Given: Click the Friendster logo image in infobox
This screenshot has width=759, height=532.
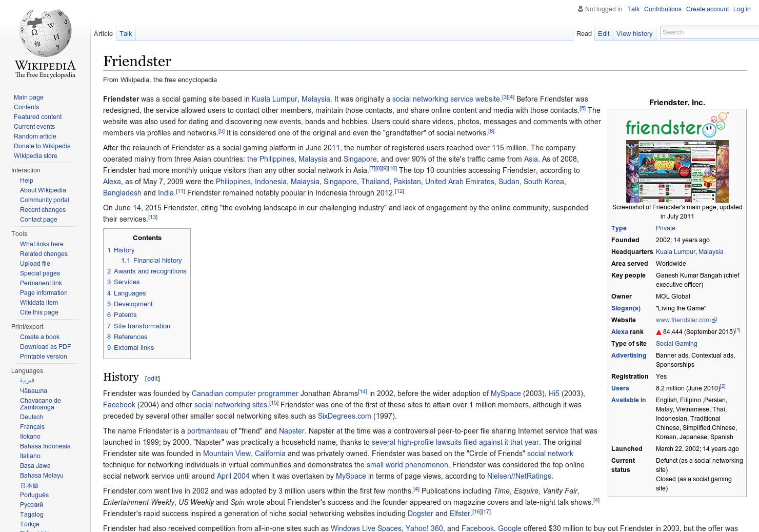Looking at the screenshot, I should tap(677, 125).
